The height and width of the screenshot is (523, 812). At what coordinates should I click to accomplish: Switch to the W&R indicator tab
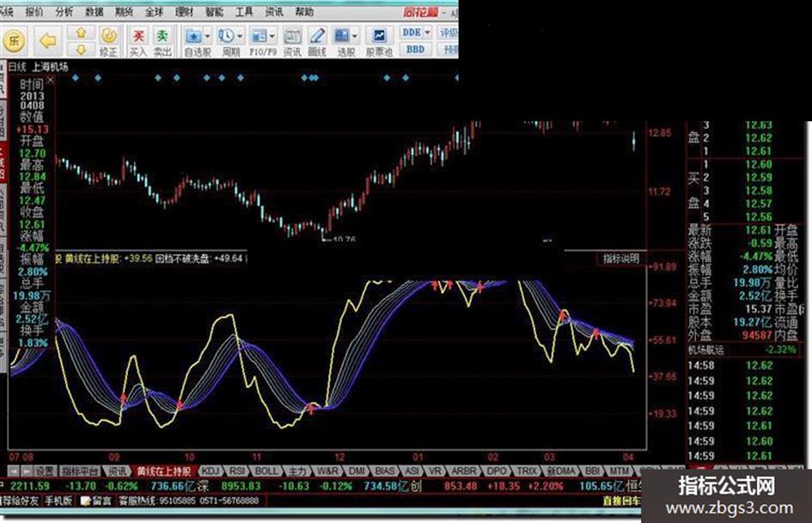(x=327, y=471)
